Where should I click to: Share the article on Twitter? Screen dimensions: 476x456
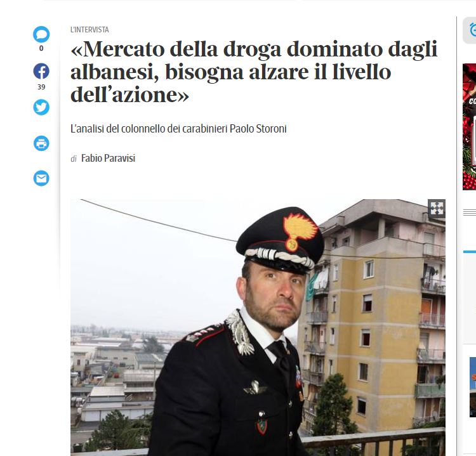tap(41, 107)
